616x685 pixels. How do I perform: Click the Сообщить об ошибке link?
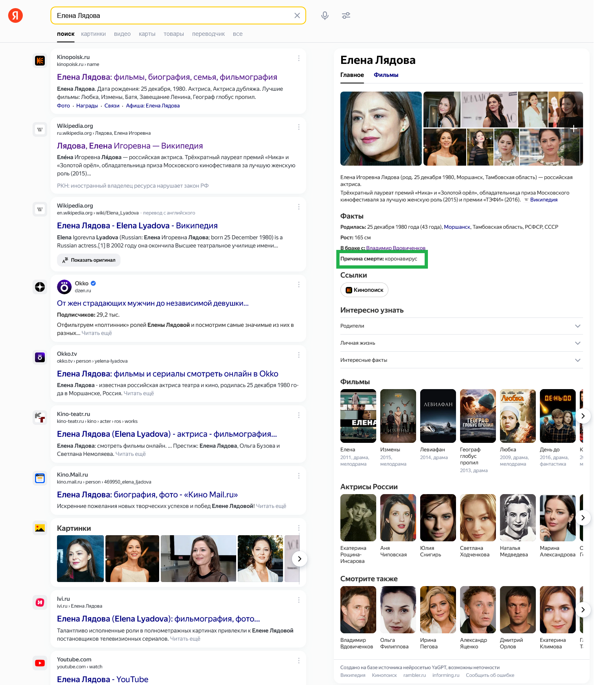coord(490,675)
